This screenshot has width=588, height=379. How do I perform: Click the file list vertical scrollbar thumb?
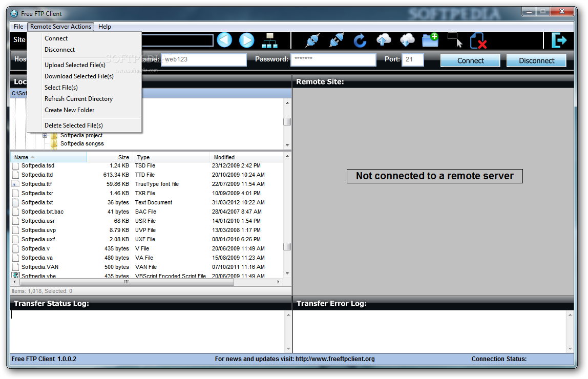coord(287,246)
